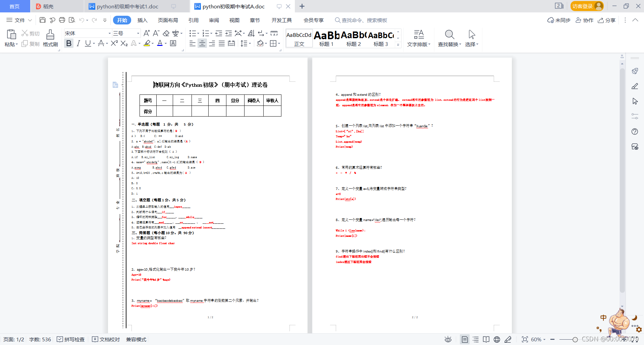Switch to outline view in status bar

coord(476,339)
